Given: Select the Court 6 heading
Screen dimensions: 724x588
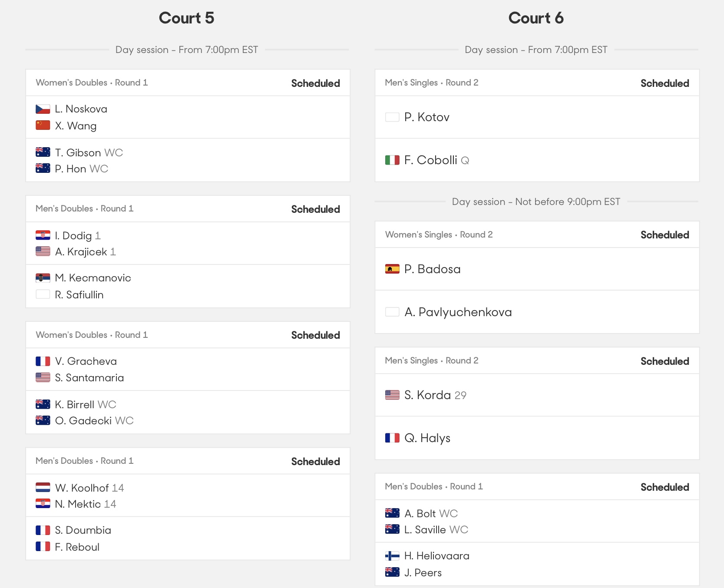Looking at the screenshot, I should 536,18.
